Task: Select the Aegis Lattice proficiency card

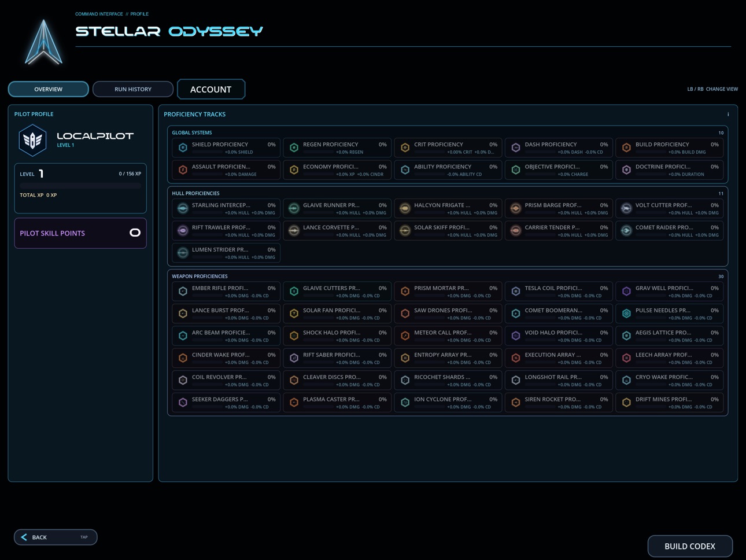Action: point(670,336)
